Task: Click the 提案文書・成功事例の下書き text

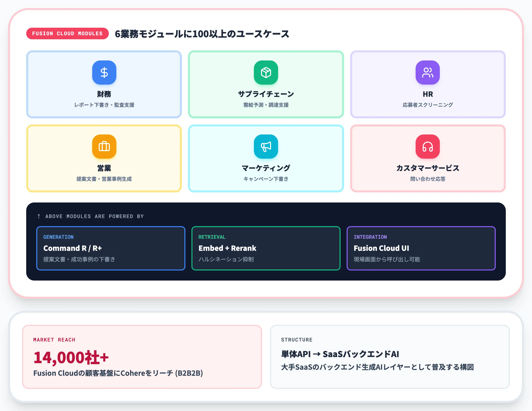Action: (79, 259)
